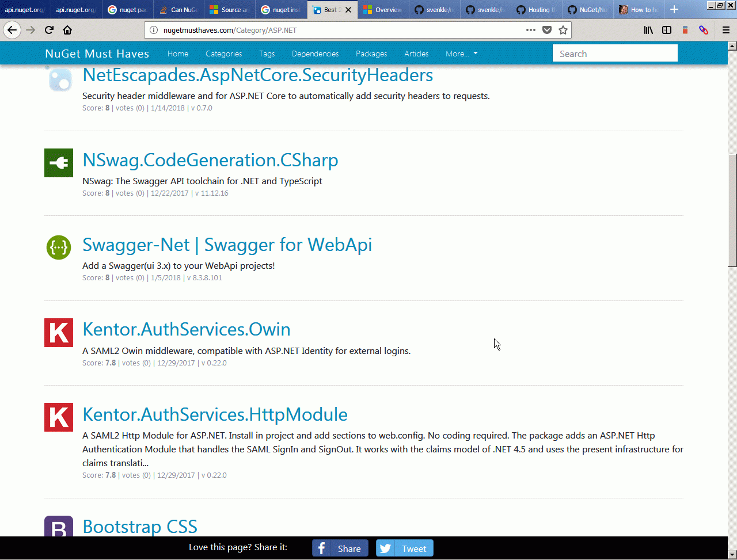Save page to Pocket
The width and height of the screenshot is (737, 560).
click(547, 30)
